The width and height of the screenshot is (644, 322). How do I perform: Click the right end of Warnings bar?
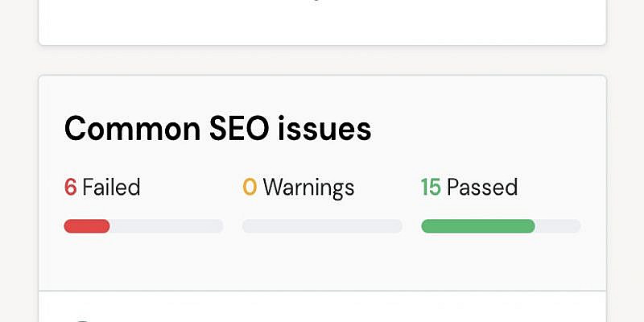coord(396,226)
